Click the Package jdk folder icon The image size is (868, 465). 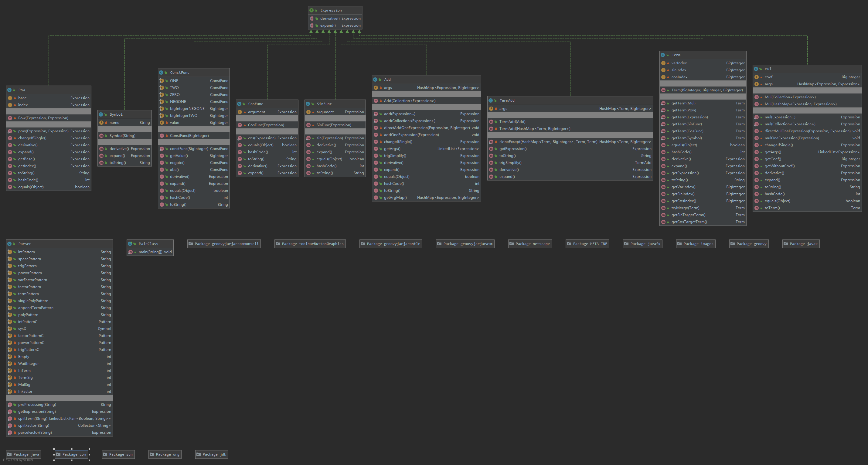(x=199, y=454)
